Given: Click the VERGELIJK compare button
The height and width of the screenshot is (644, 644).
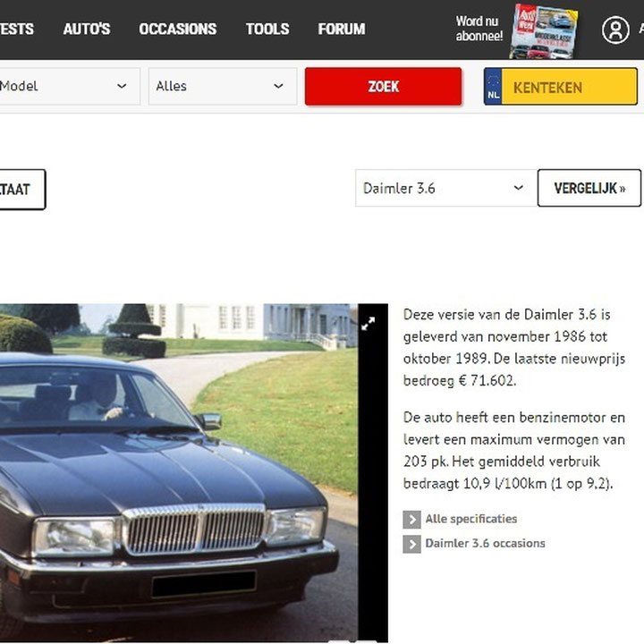Looking at the screenshot, I should (x=589, y=188).
